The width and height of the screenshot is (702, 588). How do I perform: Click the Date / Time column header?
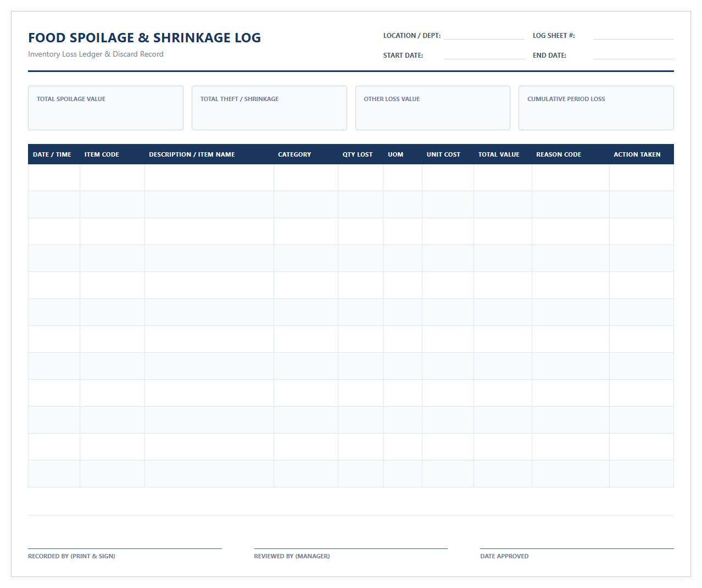[x=54, y=154]
